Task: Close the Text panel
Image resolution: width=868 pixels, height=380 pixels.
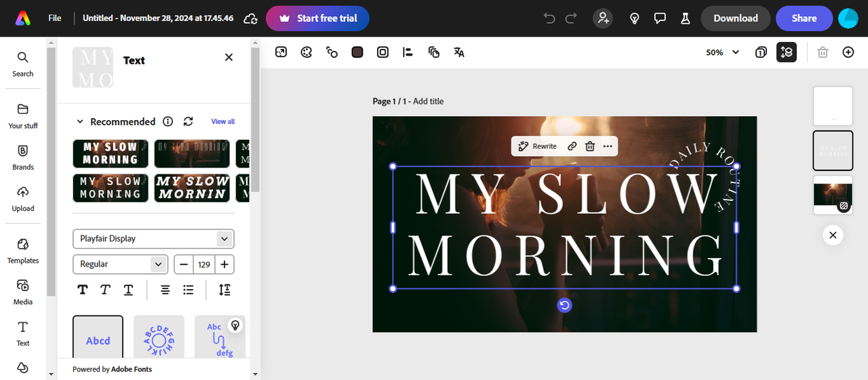Action: [229, 58]
